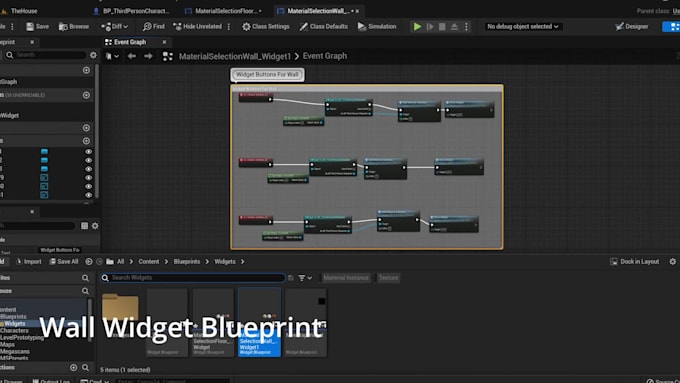Open Class Settings
Viewport: 680px width, 383px height.
pyautogui.click(x=266, y=26)
